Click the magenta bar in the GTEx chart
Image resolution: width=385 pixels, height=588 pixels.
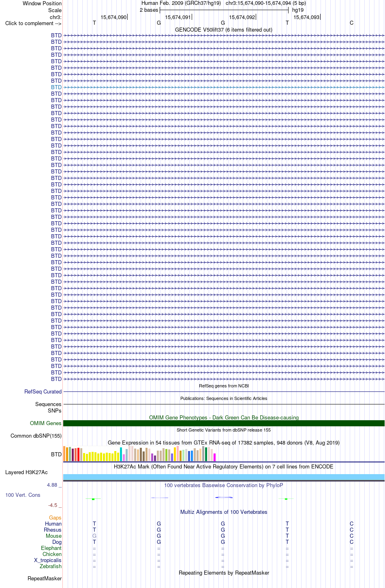click(215, 458)
